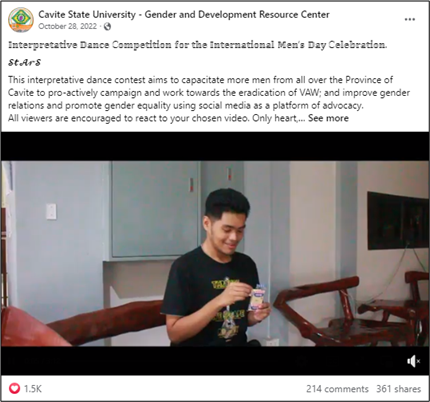Click the globe public audience icon

pos(107,26)
